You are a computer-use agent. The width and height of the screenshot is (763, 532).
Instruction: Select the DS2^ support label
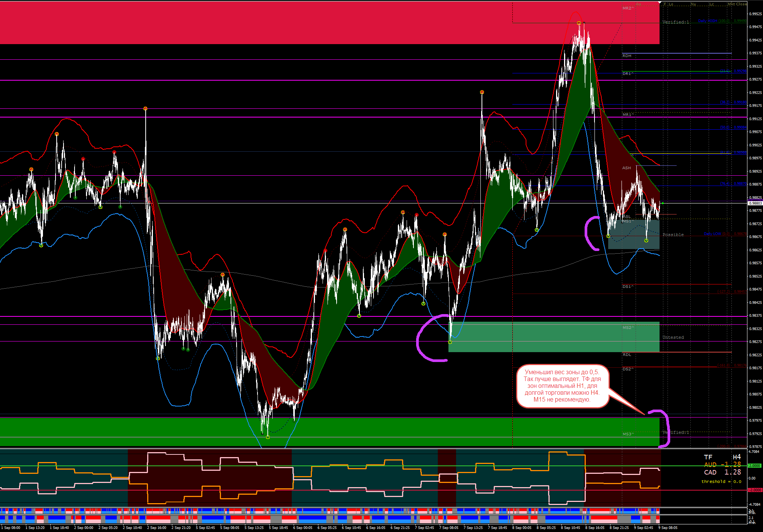(628, 369)
